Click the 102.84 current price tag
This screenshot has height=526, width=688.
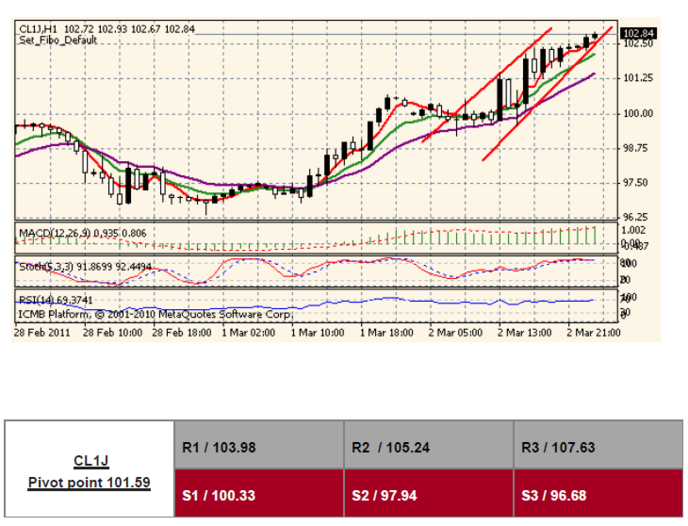[x=637, y=32]
